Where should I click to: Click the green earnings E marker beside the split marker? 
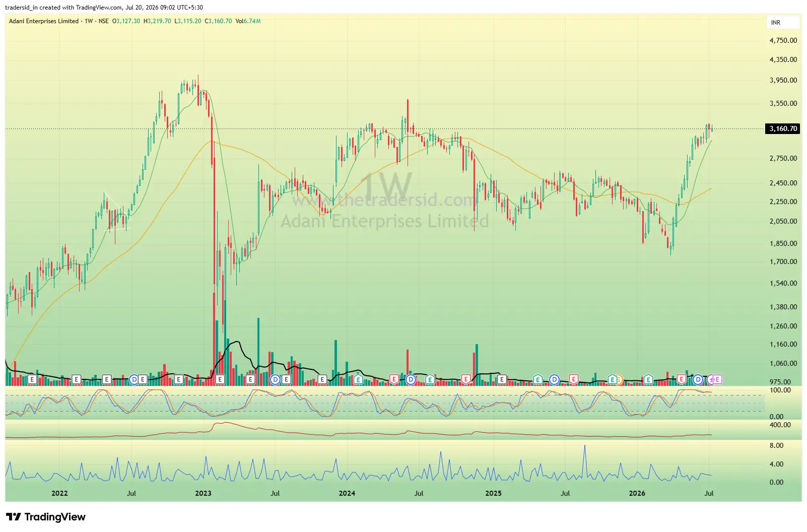[612, 379]
